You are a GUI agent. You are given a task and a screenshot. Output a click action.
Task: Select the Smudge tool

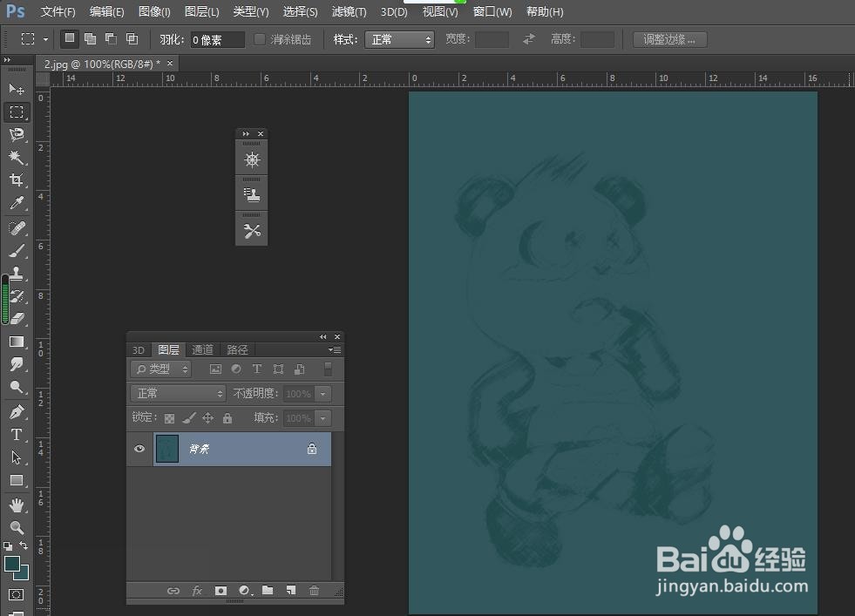[17, 364]
